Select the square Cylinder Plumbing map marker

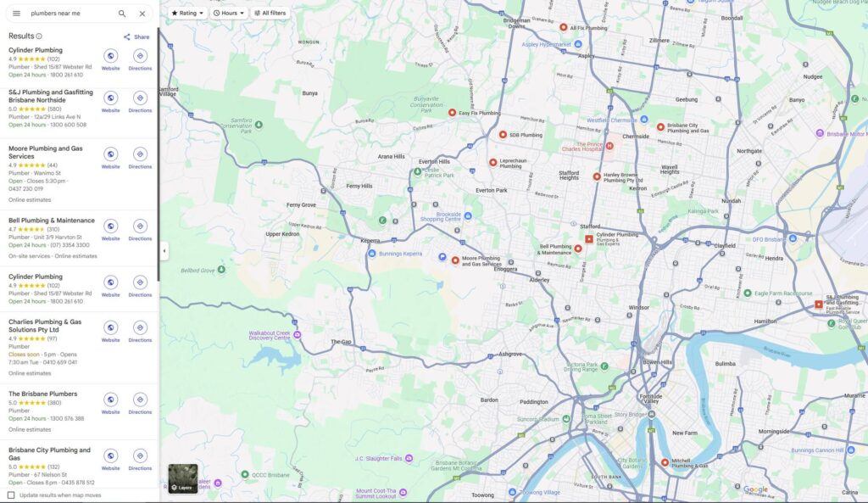(589, 238)
